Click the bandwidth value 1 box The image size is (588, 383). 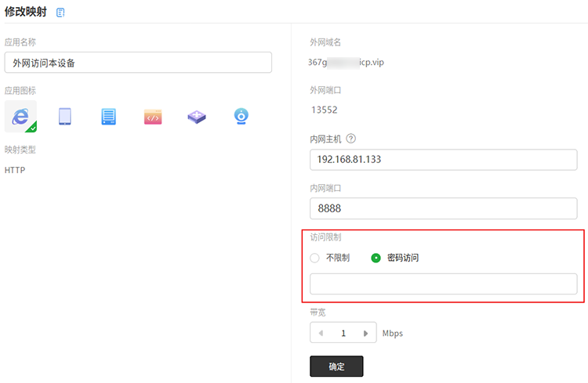click(343, 332)
